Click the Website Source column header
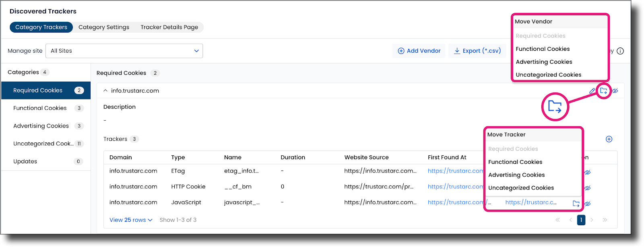Screen dimensions: 644x247 coord(366,157)
